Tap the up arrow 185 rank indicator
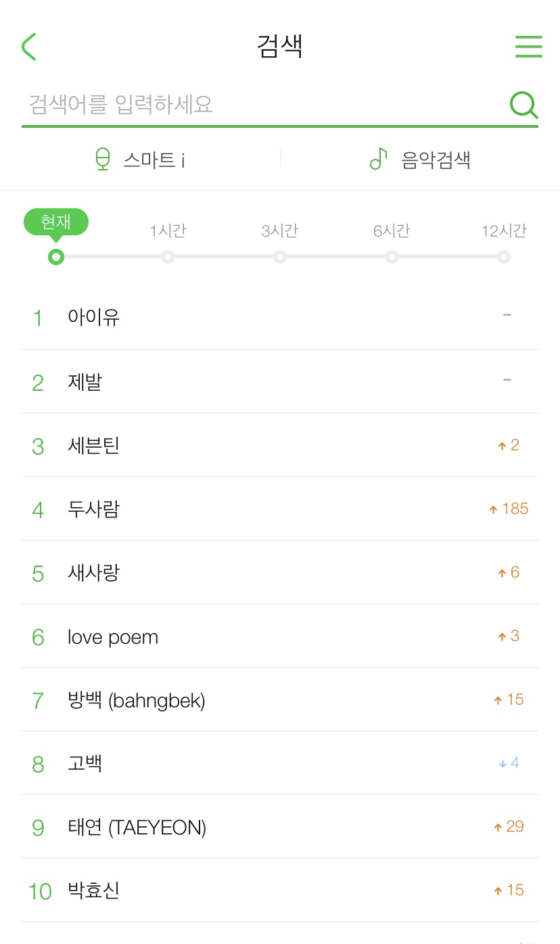 509,509
